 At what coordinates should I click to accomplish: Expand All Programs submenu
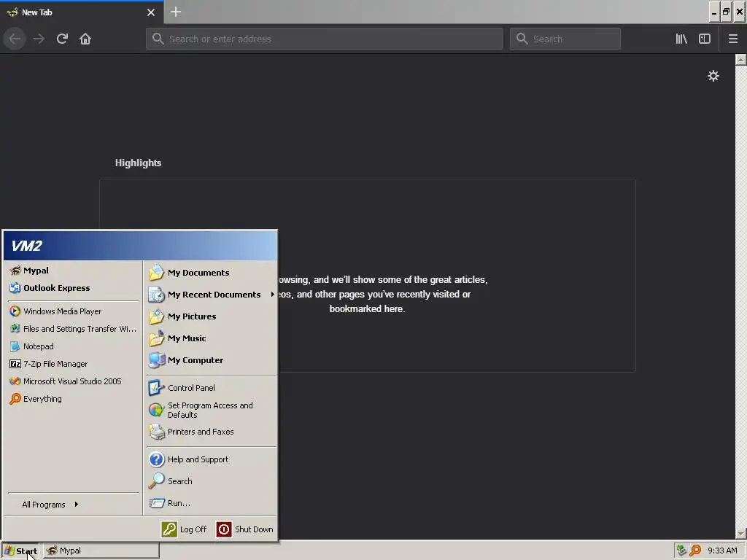point(50,505)
